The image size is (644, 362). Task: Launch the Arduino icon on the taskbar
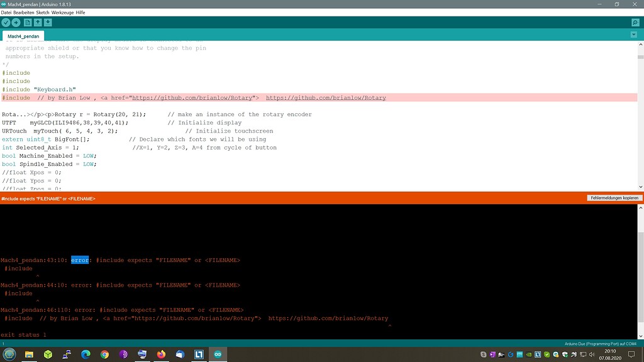click(217, 354)
